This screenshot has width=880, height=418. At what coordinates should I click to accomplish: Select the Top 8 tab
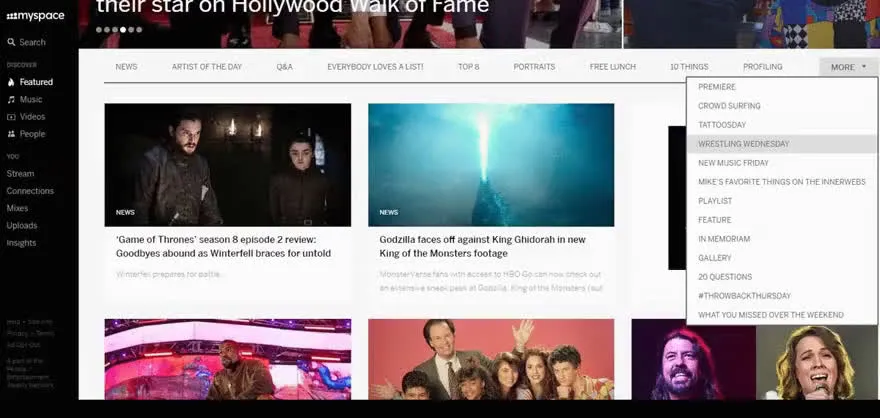click(x=469, y=67)
